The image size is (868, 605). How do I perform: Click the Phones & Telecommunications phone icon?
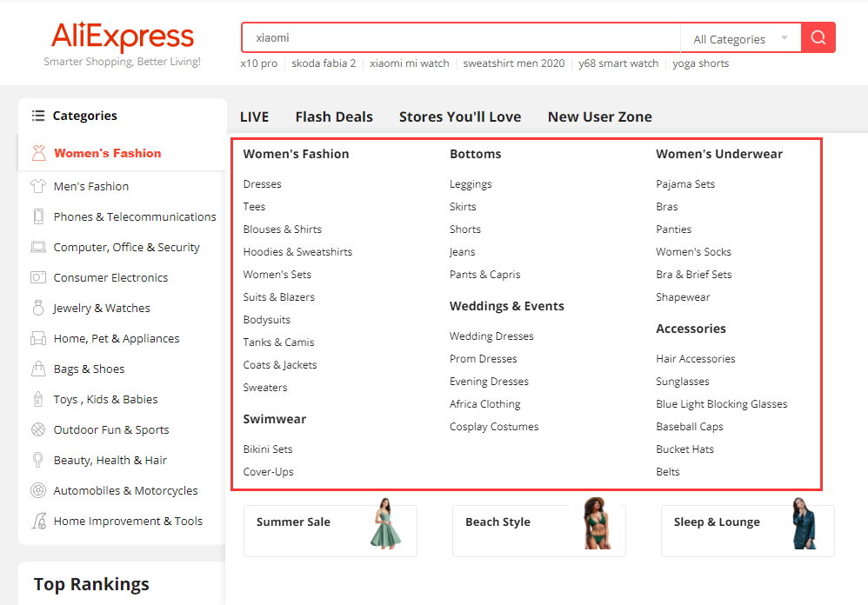coord(38,216)
